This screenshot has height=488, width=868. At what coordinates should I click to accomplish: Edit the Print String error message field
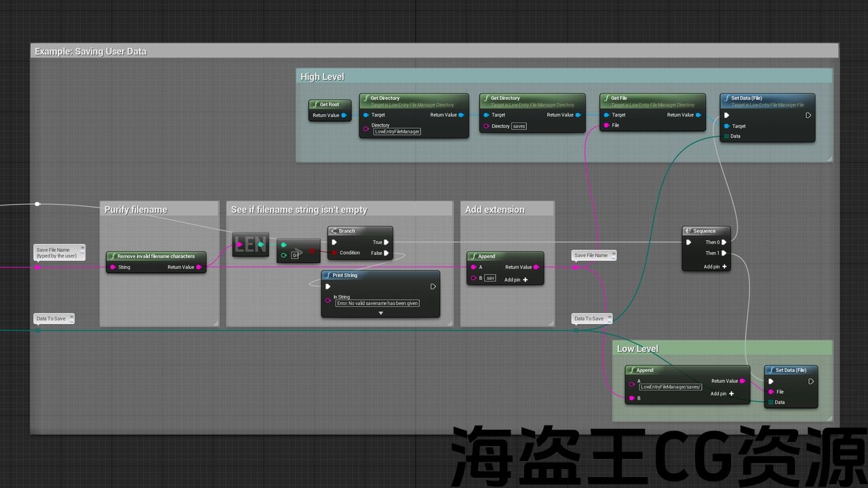point(378,303)
